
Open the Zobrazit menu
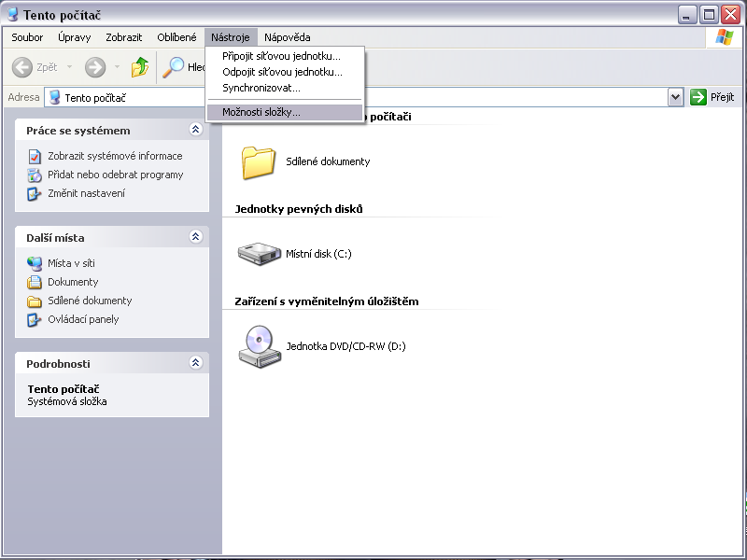coord(124,37)
